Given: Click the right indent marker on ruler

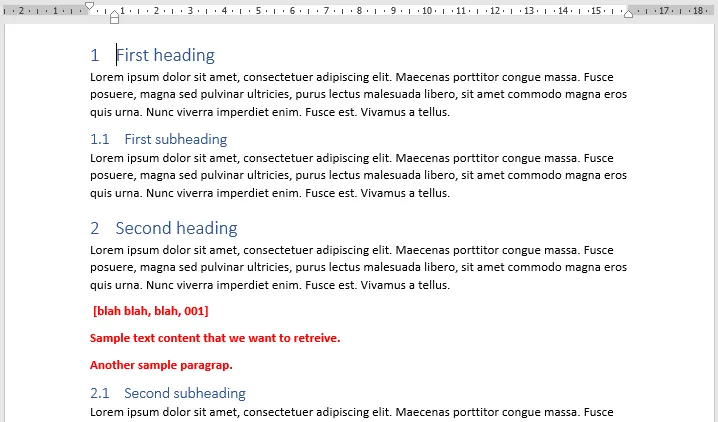Looking at the screenshot, I should pyautogui.click(x=628, y=14).
